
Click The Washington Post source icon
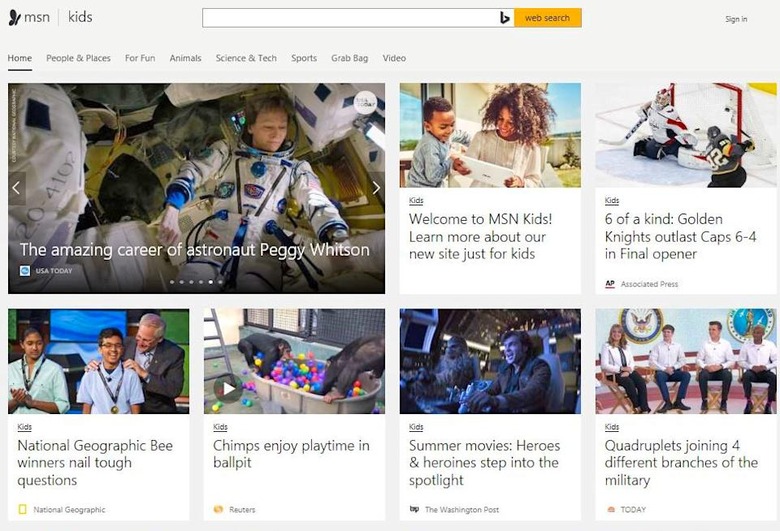coord(414,509)
